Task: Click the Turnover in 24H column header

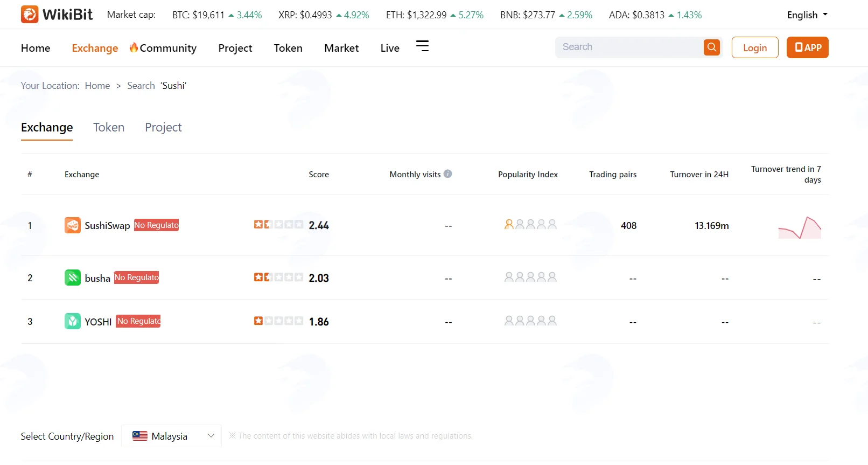Action: coord(699,175)
